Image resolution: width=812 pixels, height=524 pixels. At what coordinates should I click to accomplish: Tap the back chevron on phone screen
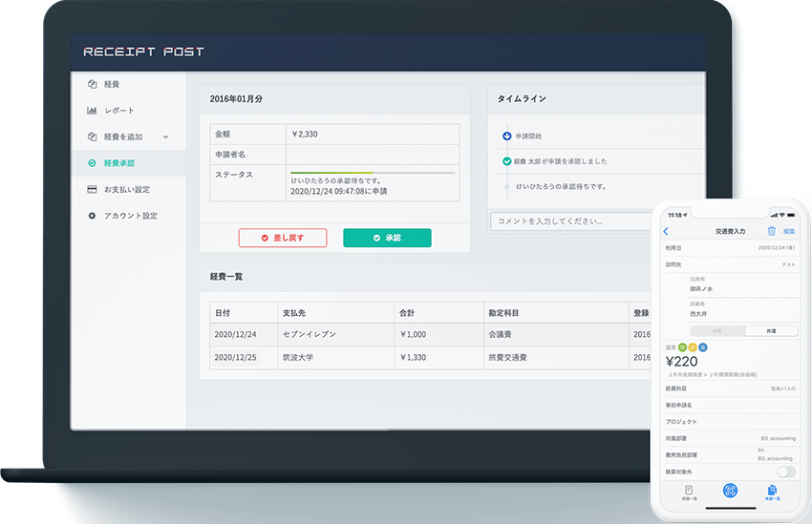click(x=667, y=232)
